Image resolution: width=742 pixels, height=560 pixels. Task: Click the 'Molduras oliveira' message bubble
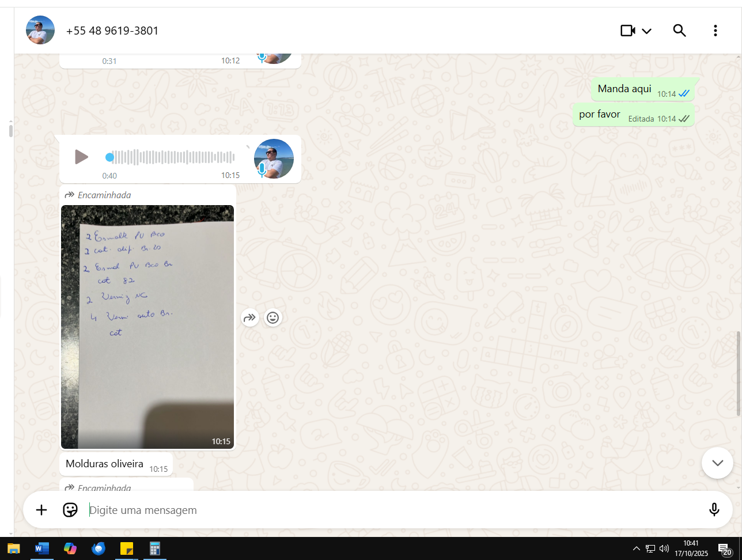pyautogui.click(x=105, y=464)
